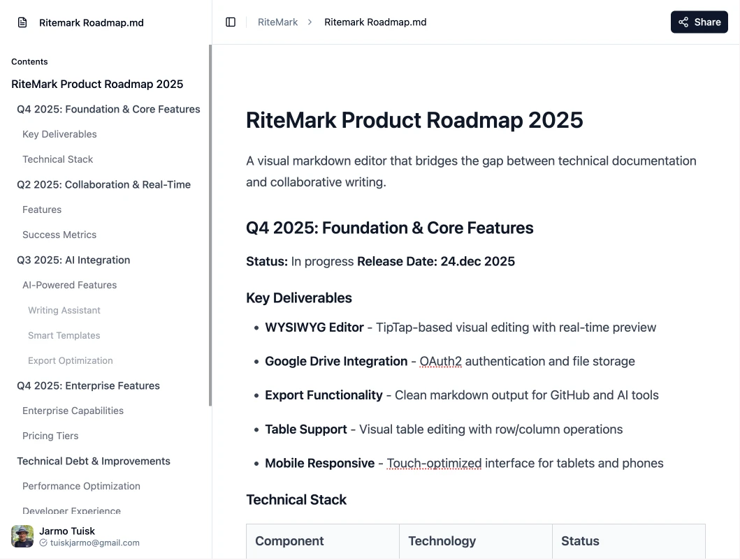Toggle the sidebar panel icon in the top bar
Screen dimensions: 740x560
[231, 22]
